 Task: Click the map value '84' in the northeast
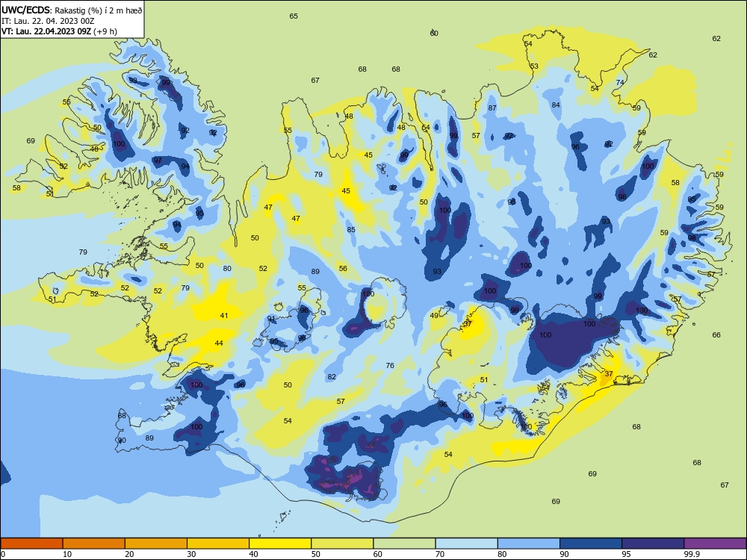click(x=556, y=105)
